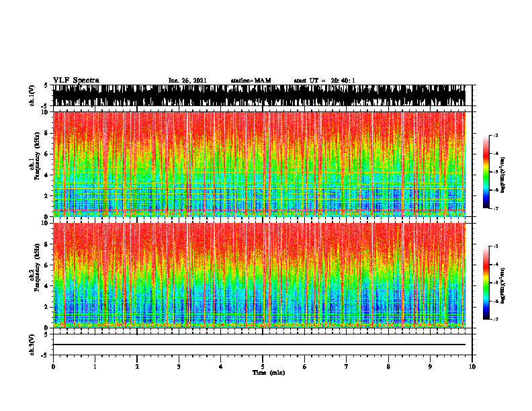Select the "ch.3(V)" axis label

[32, 345]
